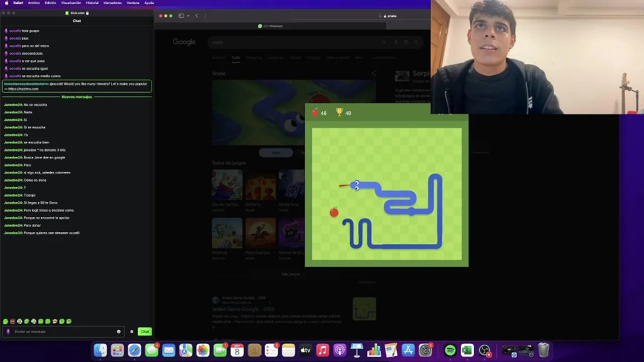Click the trophy high score in Snake
644x362 pixels.
tap(344, 113)
